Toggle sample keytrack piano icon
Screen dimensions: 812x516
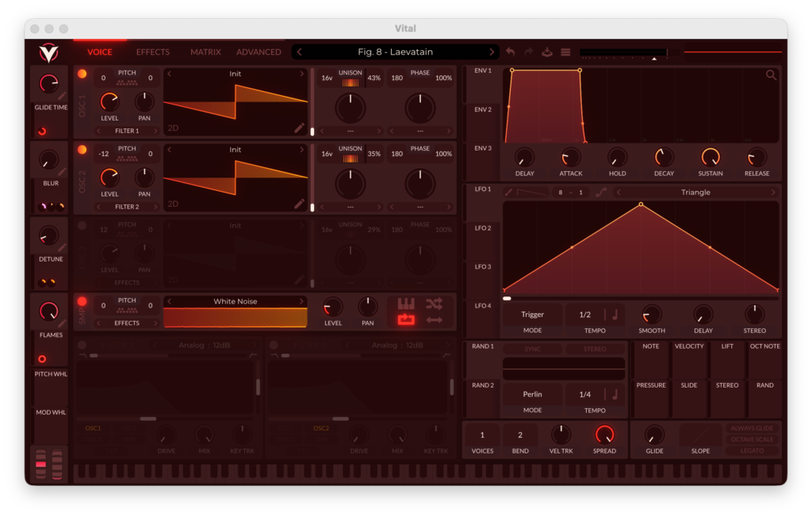[406, 304]
